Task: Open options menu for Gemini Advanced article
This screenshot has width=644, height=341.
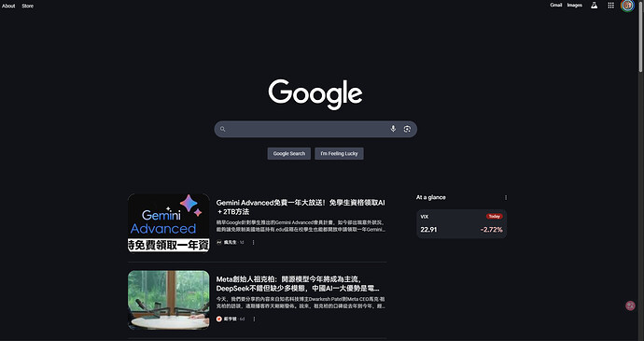Action: click(254, 242)
